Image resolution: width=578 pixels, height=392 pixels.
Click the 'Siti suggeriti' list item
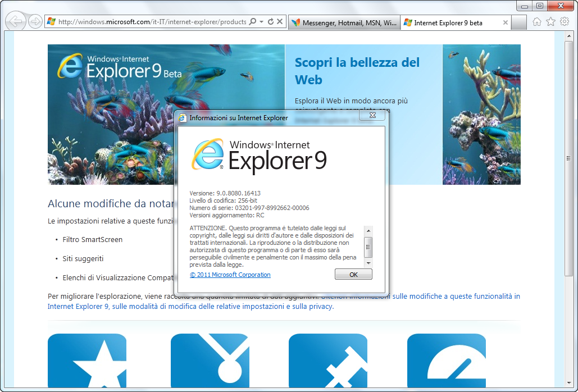coord(83,259)
